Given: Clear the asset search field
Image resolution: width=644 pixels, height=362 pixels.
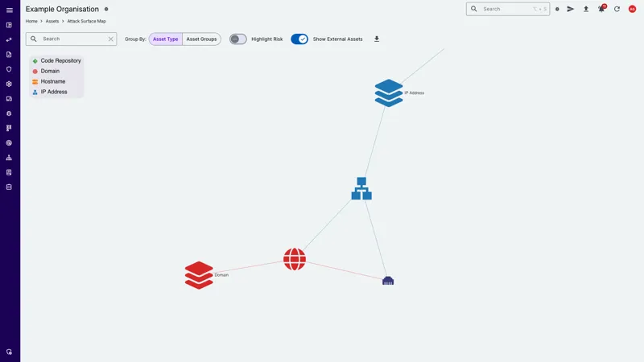Looking at the screenshot, I should (111, 39).
